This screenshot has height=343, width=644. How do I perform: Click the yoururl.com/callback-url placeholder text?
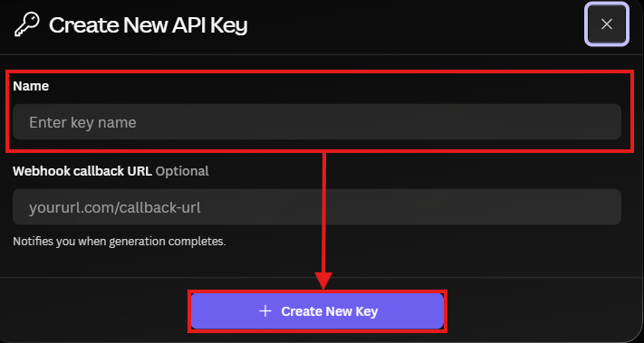point(115,207)
